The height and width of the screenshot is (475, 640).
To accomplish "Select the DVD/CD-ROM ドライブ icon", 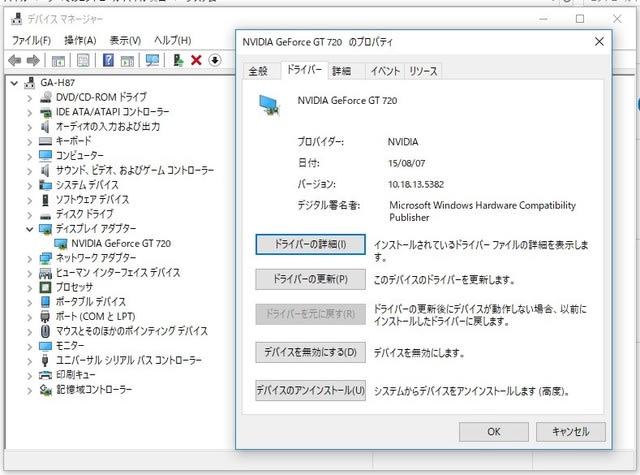I will point(46,97).
